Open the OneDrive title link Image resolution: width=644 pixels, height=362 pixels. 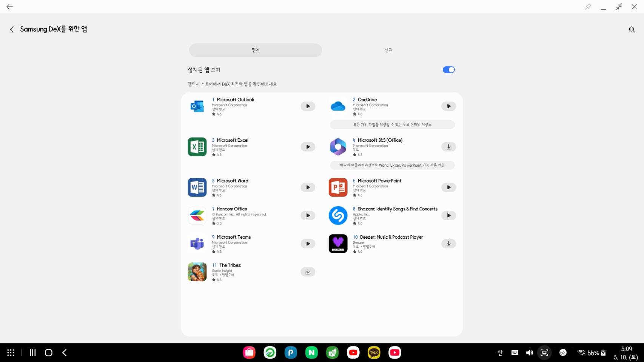point(367,100)
